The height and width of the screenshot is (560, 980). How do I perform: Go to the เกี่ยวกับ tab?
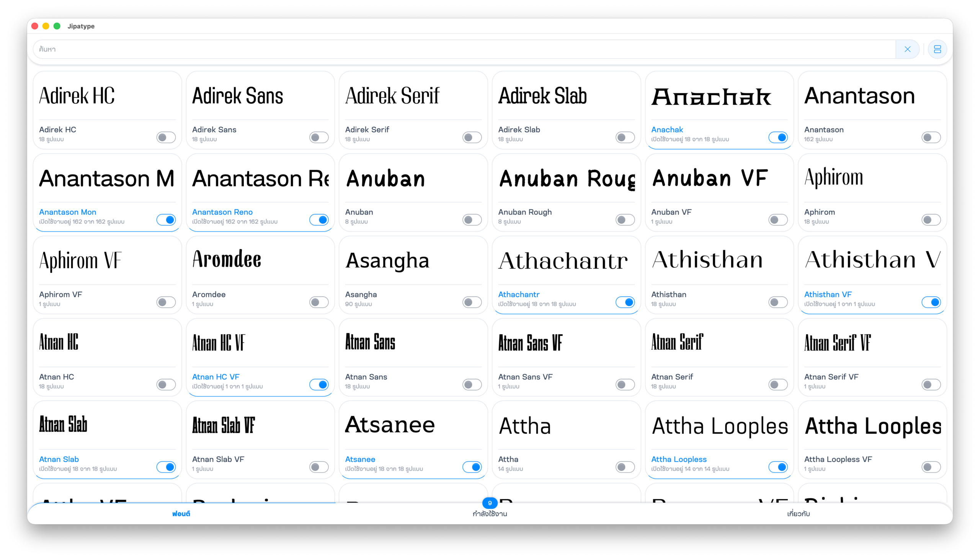[x=798, y=513]
